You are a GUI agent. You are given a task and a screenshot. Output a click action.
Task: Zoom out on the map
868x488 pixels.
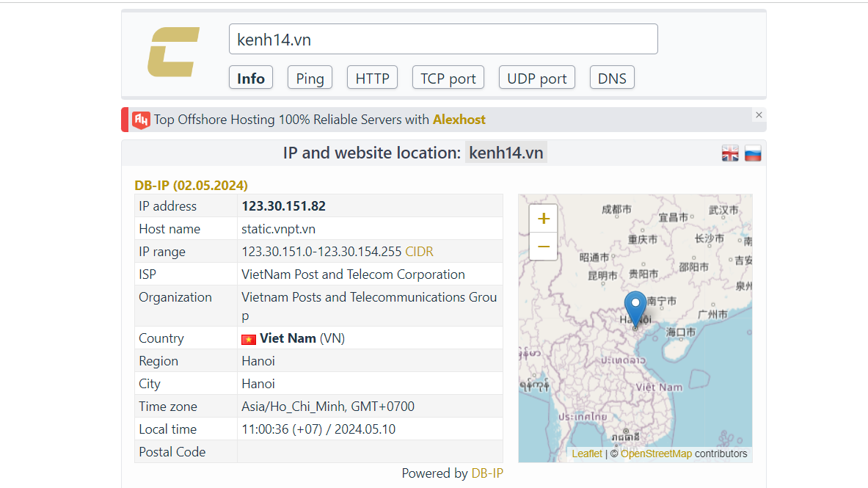tap(543, 247)
